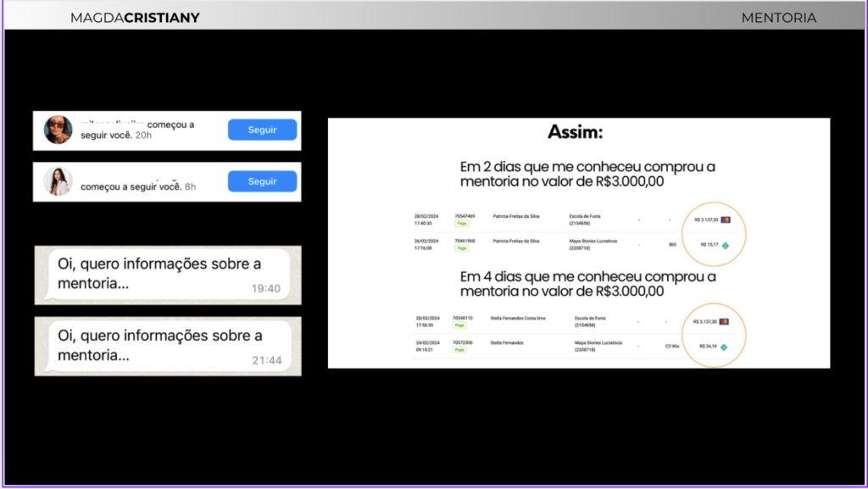
Task: Click the Assim: heading text
Action: (x=575, y=133)
